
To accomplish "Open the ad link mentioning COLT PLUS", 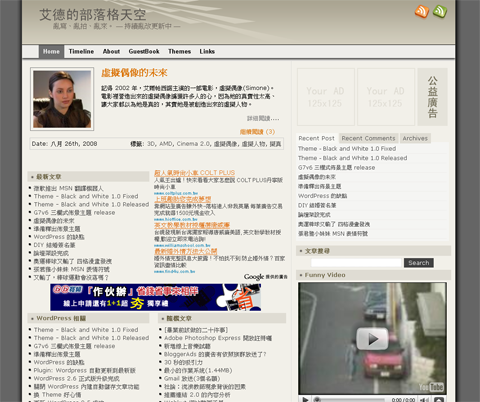I will tap(194, 173).
